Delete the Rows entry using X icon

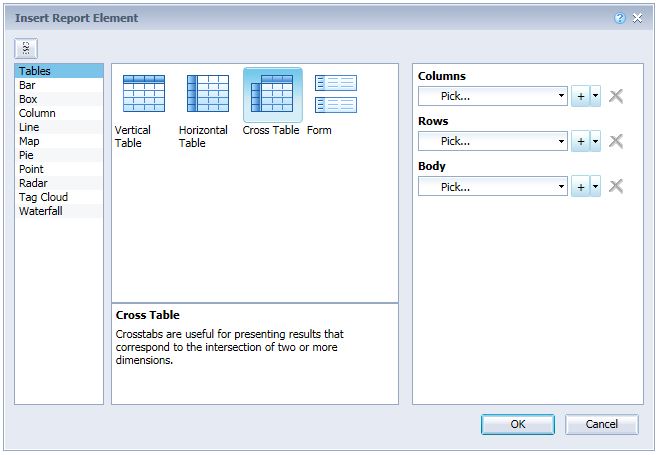pyautogui.click(x=616, y=141)
